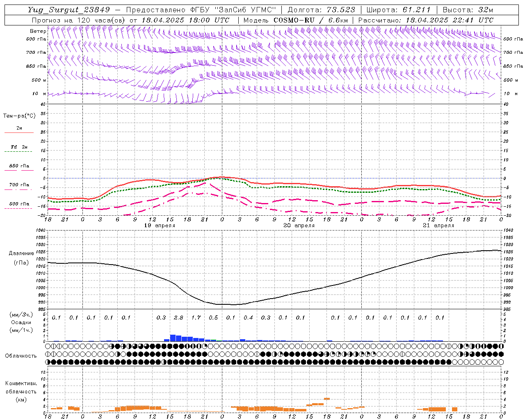
Task: Click the 1.7 precipitation value
Action: tap(196, 318)
